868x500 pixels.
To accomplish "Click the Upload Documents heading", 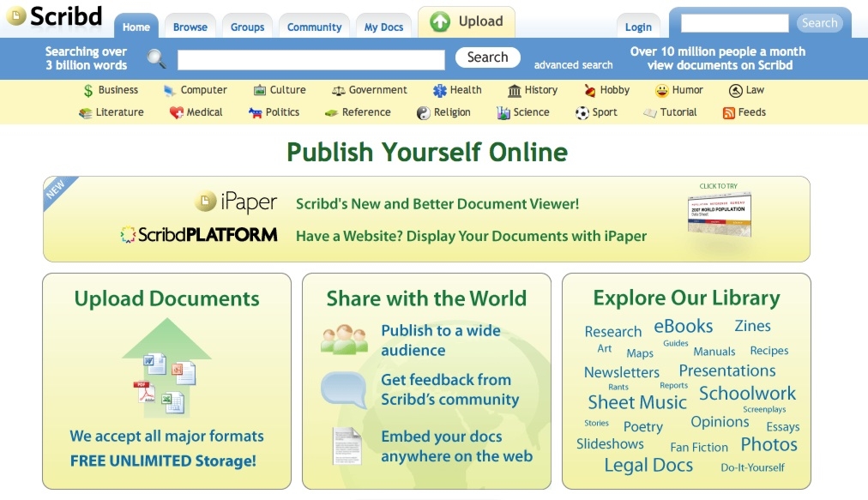I will [166, 298].
